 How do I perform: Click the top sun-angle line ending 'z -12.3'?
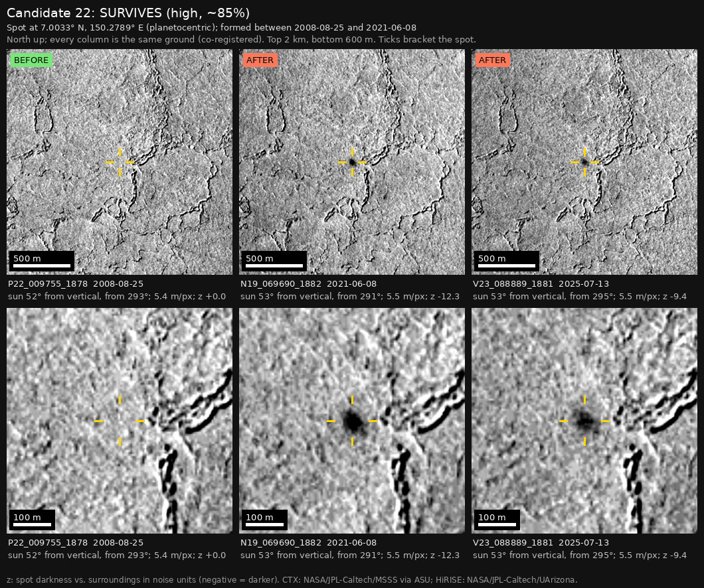(x=350, y=297)
